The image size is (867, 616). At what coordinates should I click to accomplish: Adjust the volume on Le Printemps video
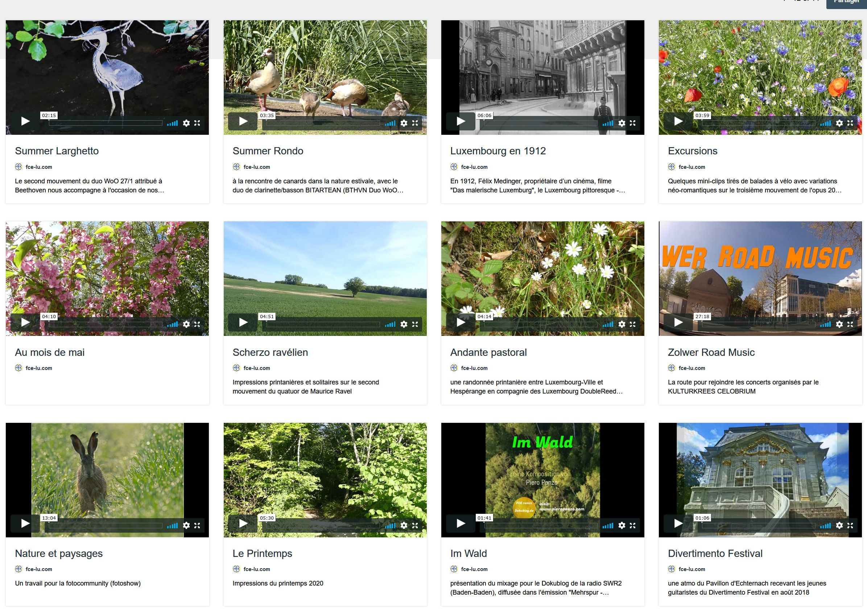pyautogui.click(x=390, y=525)
